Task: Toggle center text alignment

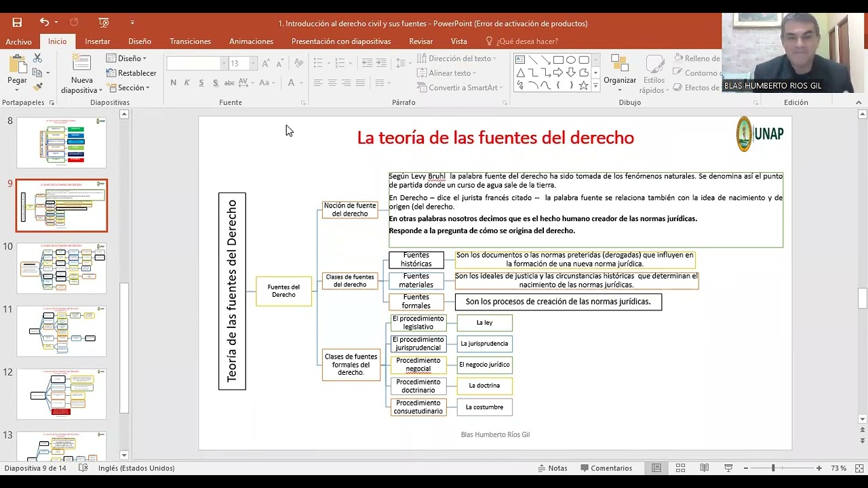Action: 332,83
